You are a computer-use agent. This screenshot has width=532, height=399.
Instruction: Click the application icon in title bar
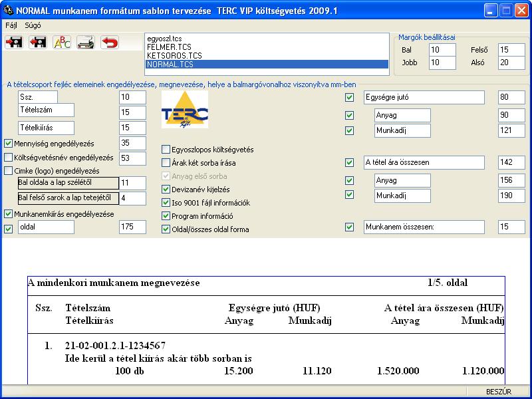coord(7,10)
